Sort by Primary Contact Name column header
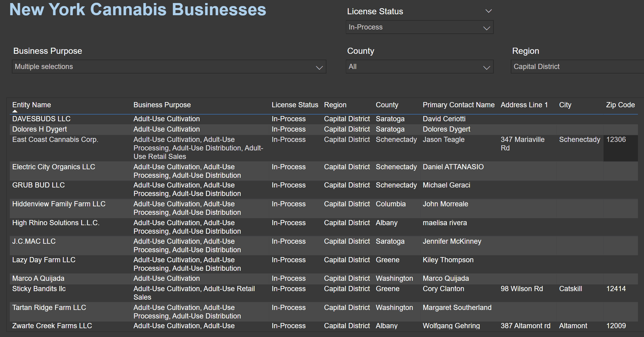Image resolution: width=644 pixels, height=337 pixels. coord(459,105)
